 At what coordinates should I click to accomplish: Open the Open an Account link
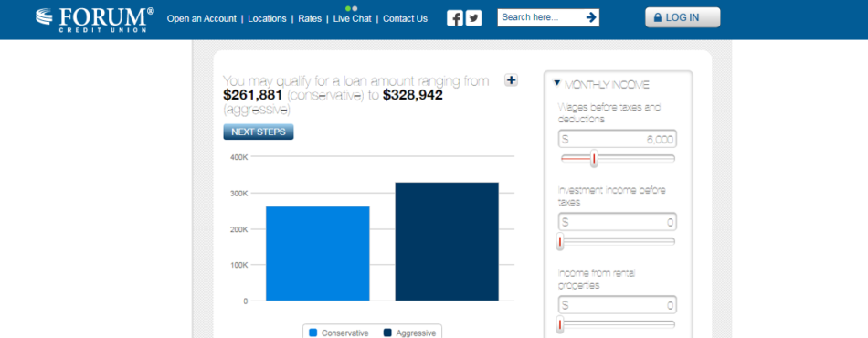tap(202, 18)
